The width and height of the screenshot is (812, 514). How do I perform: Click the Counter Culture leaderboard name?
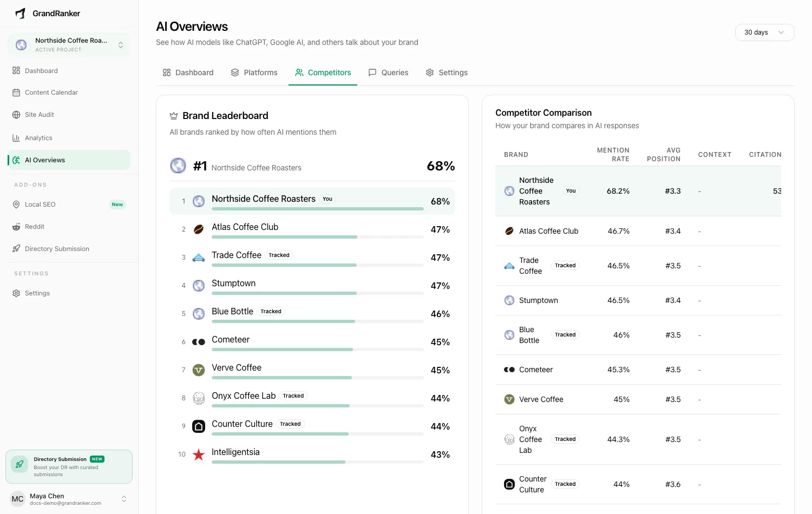coord(242,424)
